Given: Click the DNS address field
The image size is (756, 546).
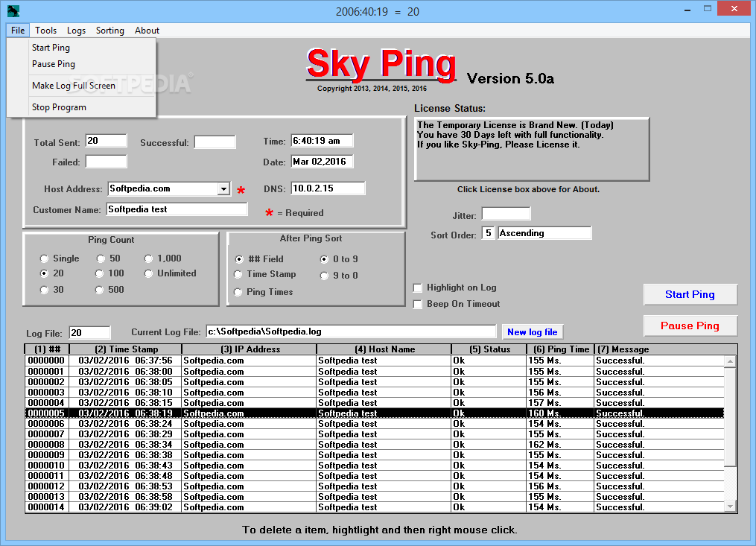Looking at the screenshot, I should coord(328,188).
